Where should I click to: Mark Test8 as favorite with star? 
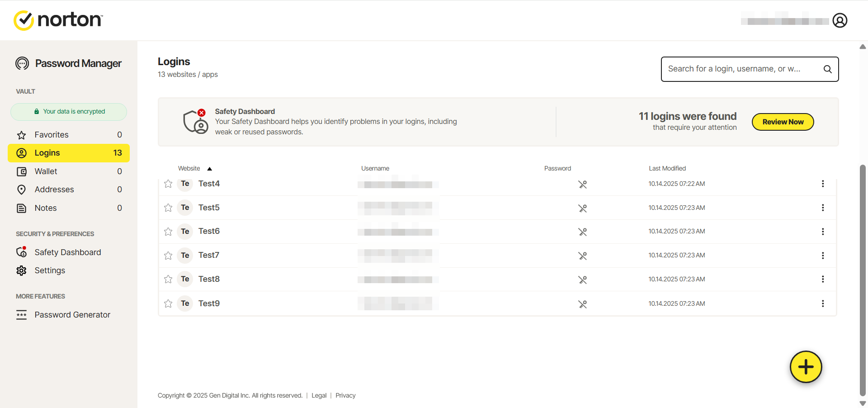(168, 279)
